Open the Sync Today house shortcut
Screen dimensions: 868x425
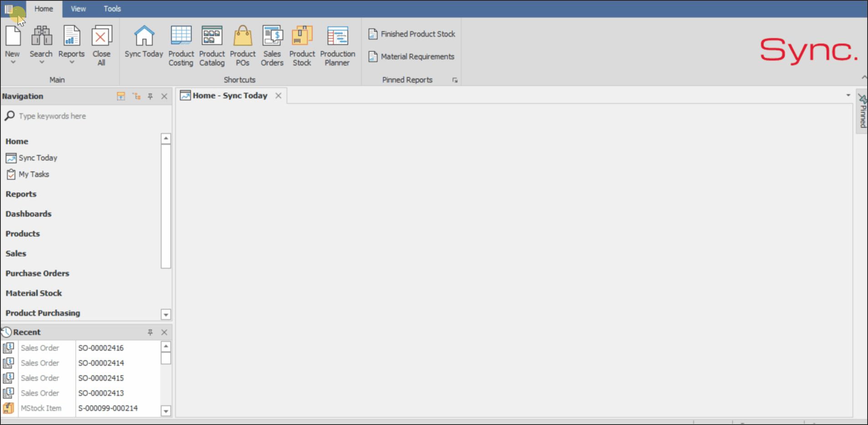pyautogui.click(x=144, y=41)
